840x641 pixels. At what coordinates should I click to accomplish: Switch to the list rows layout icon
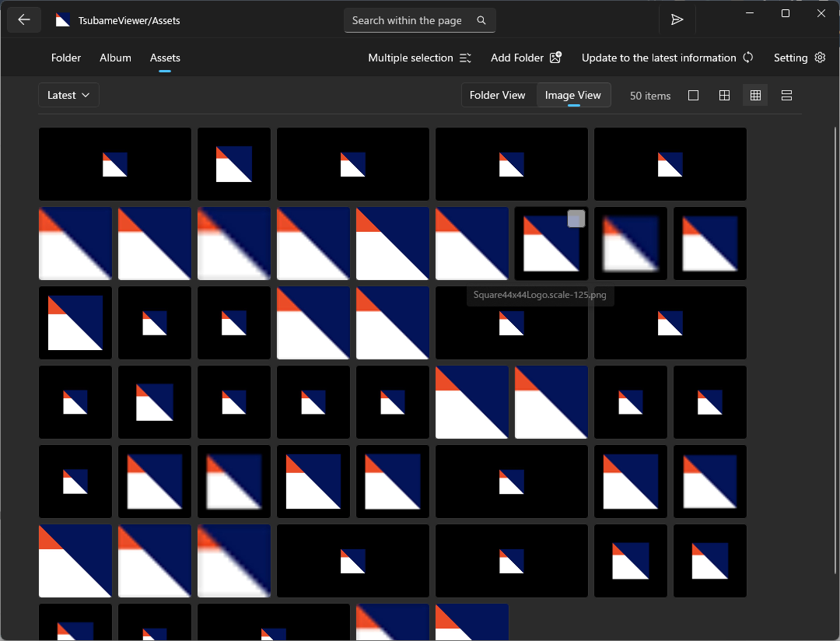[786, 96]
